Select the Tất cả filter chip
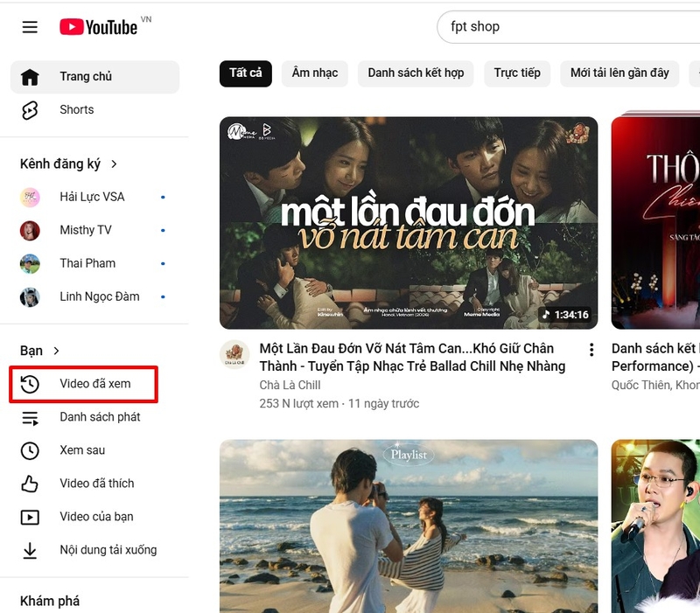 point(246,73)
